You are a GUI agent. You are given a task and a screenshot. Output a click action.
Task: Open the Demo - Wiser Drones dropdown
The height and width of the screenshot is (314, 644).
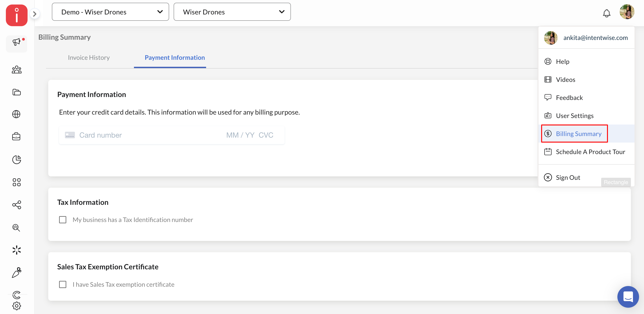point(110,12)
